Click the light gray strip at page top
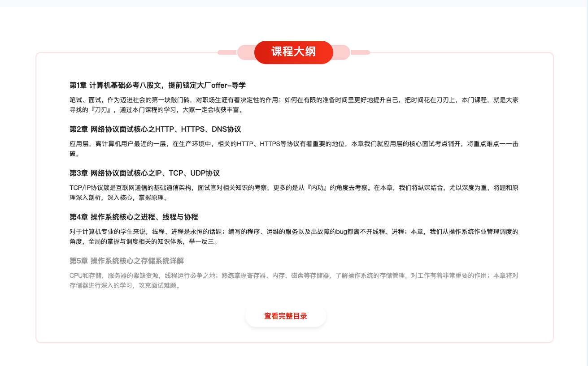This screenshot has height=366, width=588. point(294,4)
